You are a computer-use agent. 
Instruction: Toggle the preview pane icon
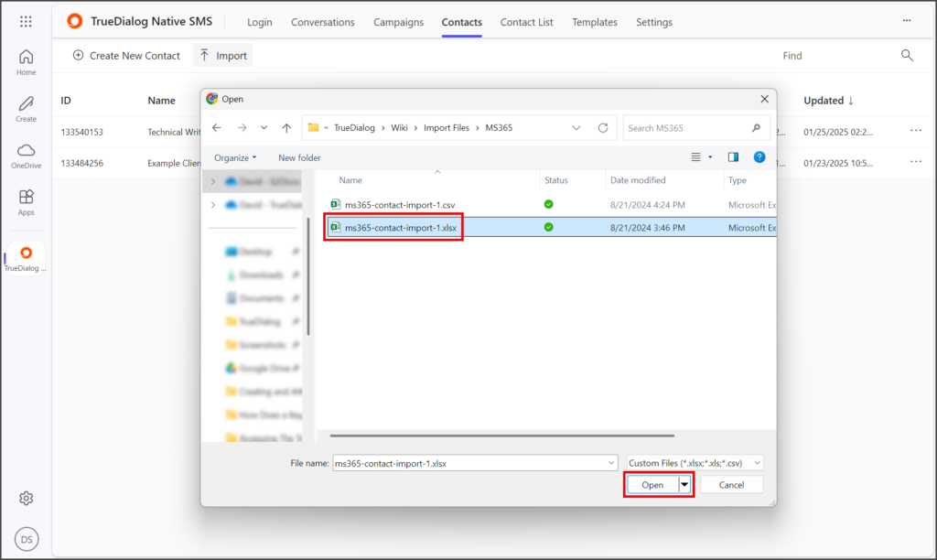point(733,157)
